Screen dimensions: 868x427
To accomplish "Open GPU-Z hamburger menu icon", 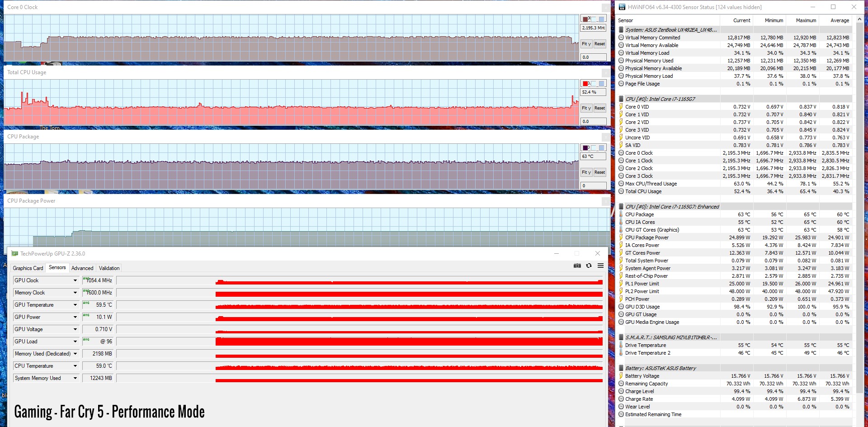I will (600, 266).
